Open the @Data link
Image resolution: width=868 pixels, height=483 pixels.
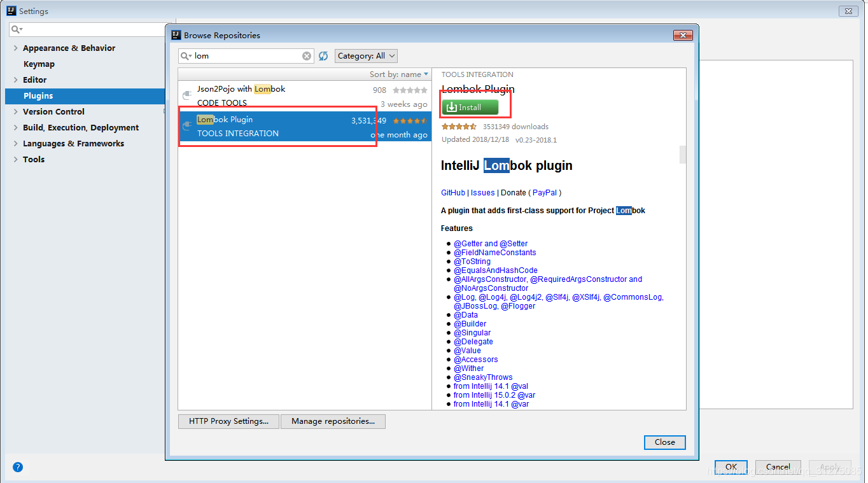466,315
